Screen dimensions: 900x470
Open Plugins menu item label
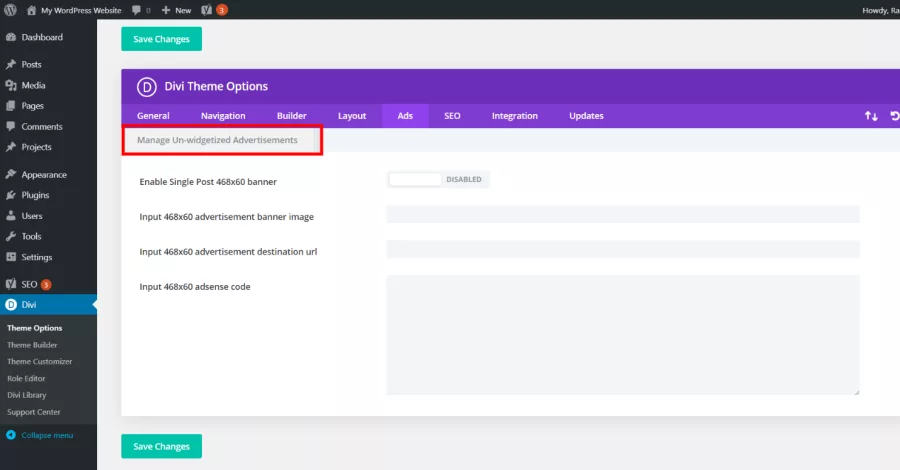pyautogui.click(x=35, y=195)
